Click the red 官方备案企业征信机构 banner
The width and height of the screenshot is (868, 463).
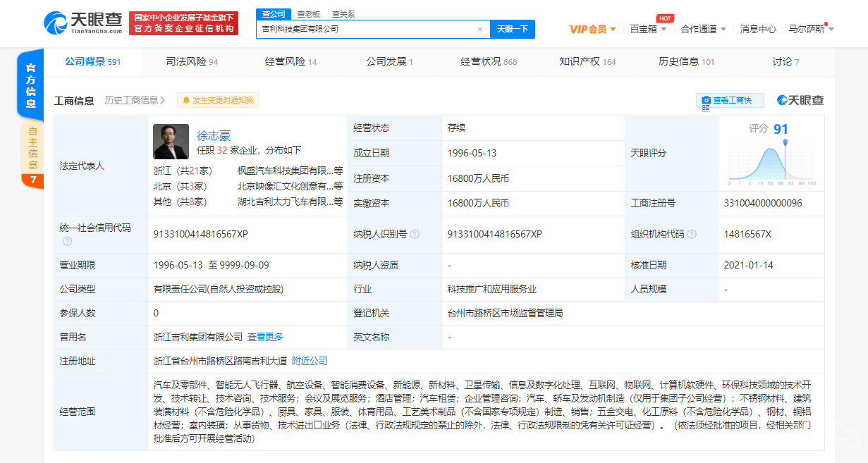[185, 23]
